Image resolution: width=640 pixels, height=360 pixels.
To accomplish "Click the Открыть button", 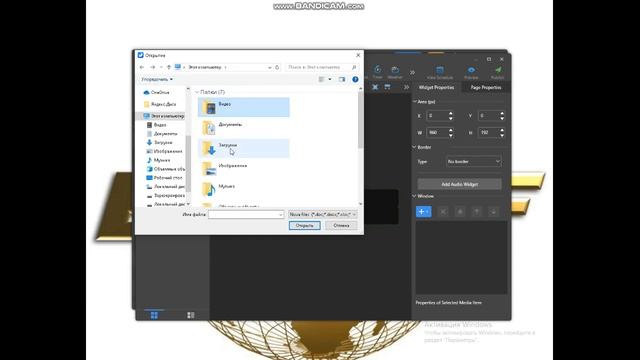I will pyautogui.click(x=304, y=225).
